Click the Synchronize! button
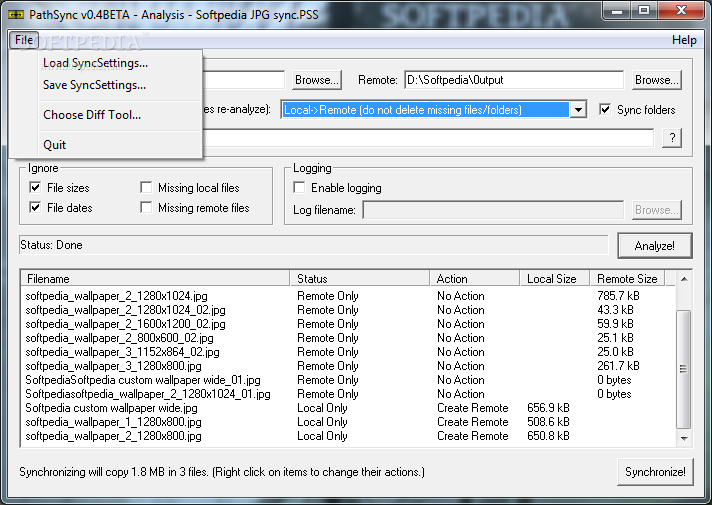712x505 pixels. click(655, 472)
